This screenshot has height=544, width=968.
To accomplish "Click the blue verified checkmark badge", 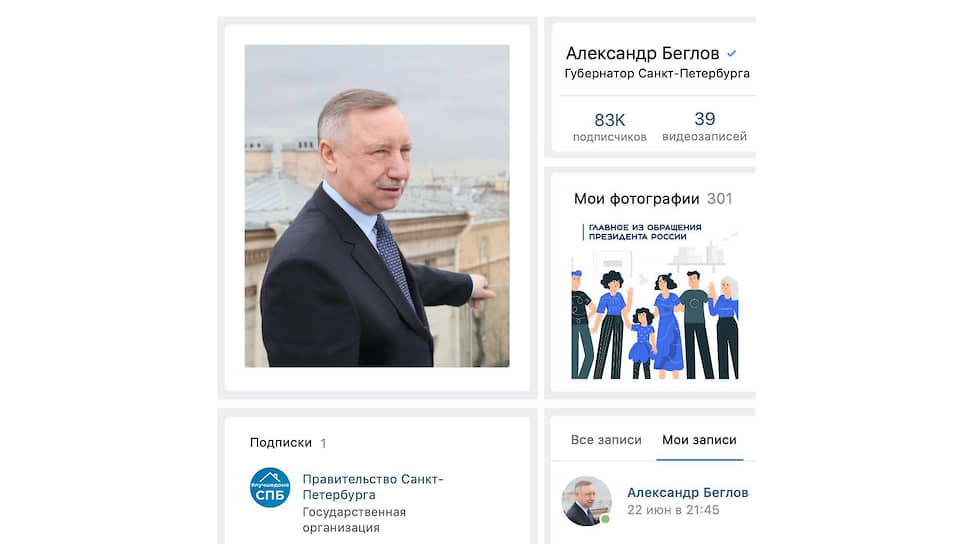I will point(732,54).
